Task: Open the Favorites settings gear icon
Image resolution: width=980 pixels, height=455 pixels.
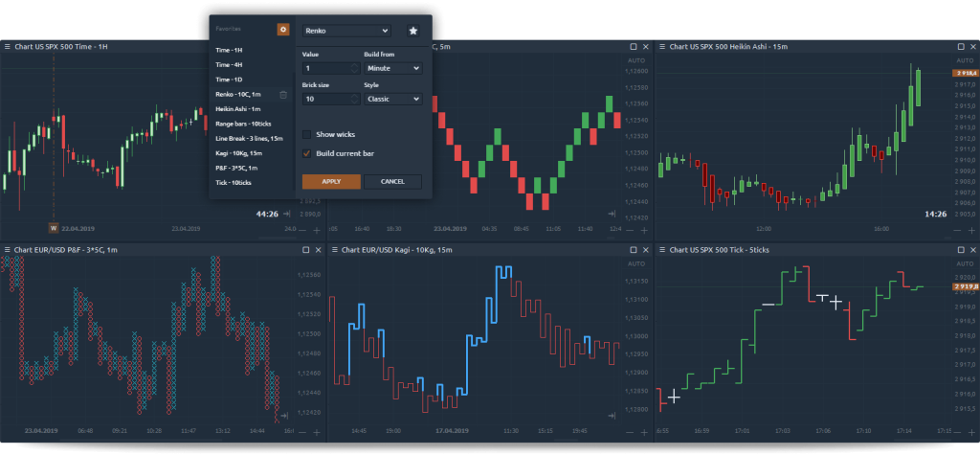Action: 283,30
